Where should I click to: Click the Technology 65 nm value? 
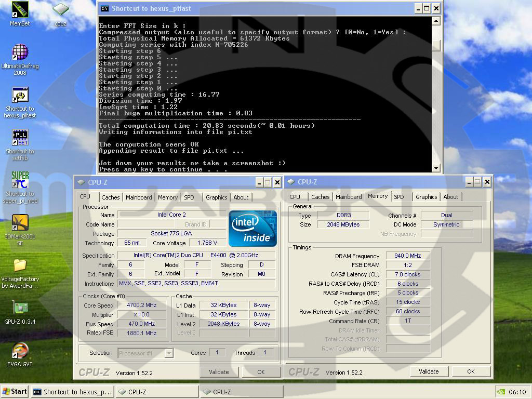(x=131, y=243)
